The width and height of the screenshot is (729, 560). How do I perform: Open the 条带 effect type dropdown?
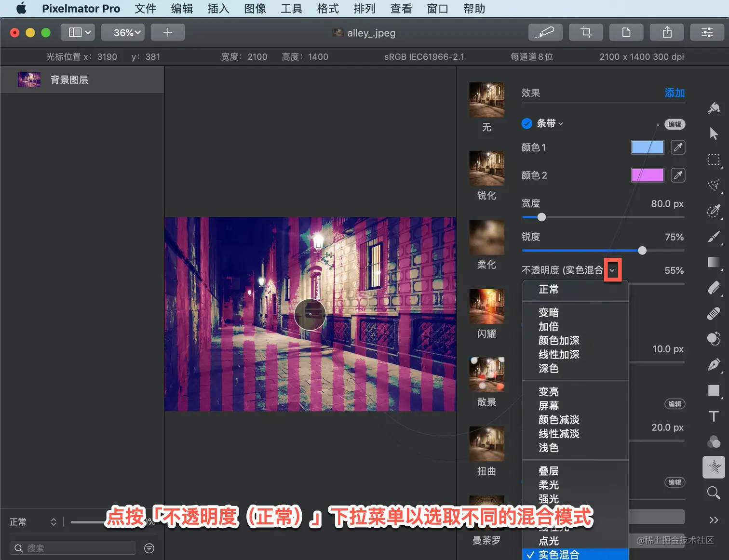coord(550,123)
